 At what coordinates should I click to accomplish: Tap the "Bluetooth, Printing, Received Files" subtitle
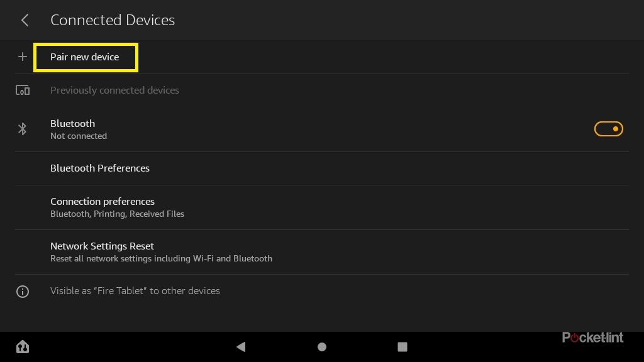tap(117, 214)
